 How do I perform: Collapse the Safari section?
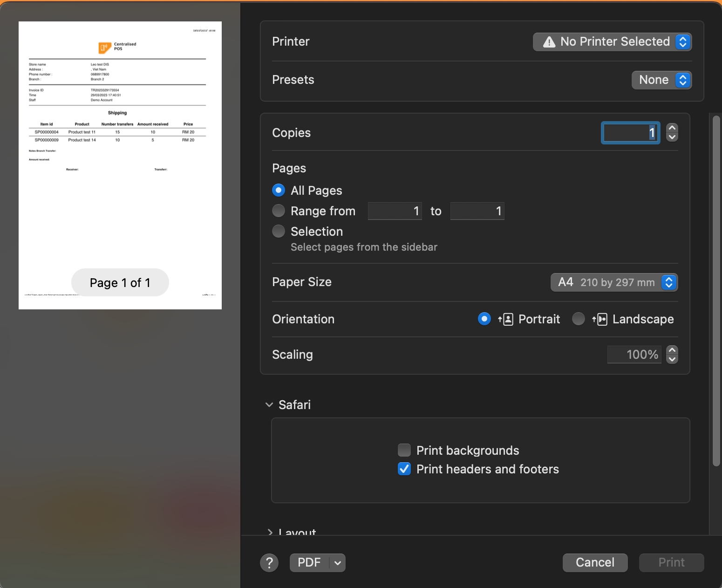[269, 405]
